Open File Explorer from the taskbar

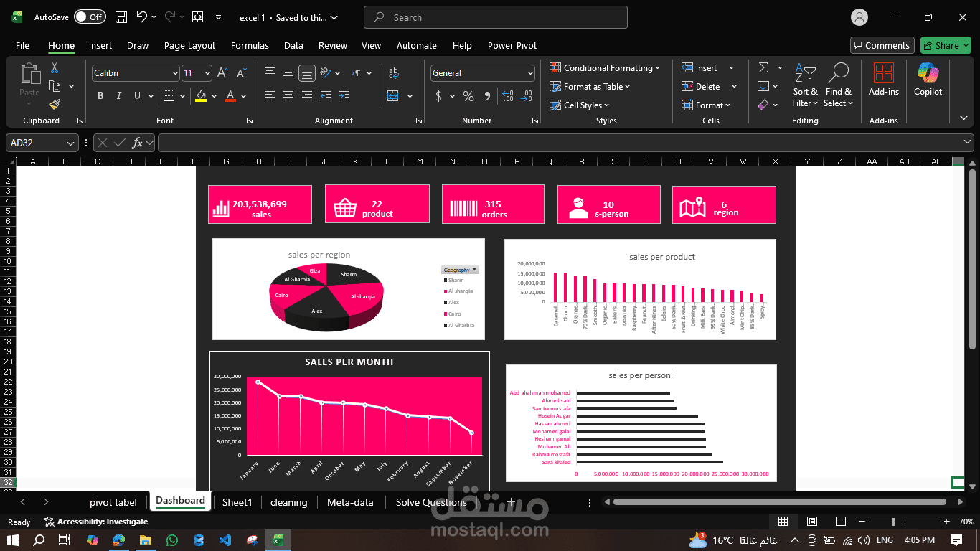tap(145, 540)
